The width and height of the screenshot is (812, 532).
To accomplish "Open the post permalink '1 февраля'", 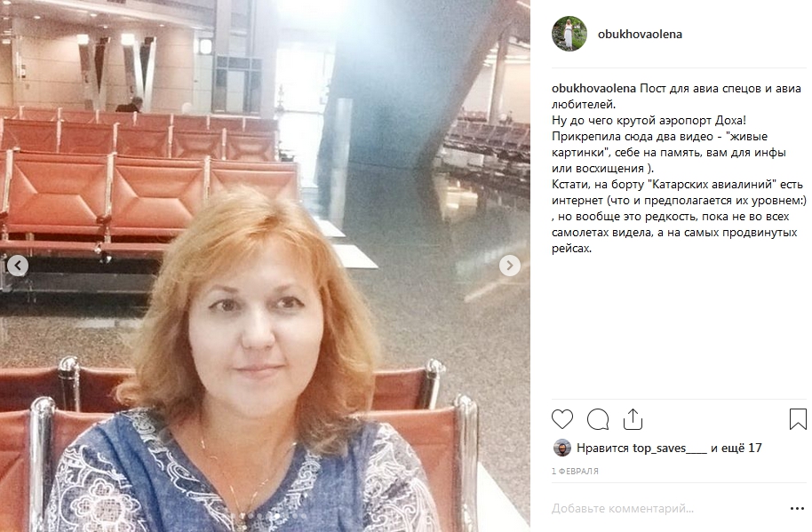I will (575, 472).
